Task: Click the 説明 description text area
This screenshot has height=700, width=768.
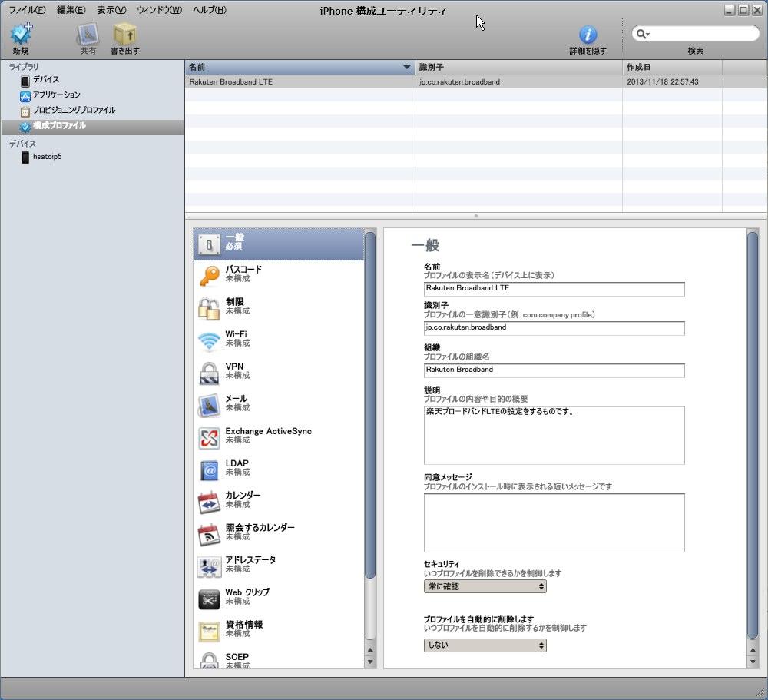Action: 554,435
